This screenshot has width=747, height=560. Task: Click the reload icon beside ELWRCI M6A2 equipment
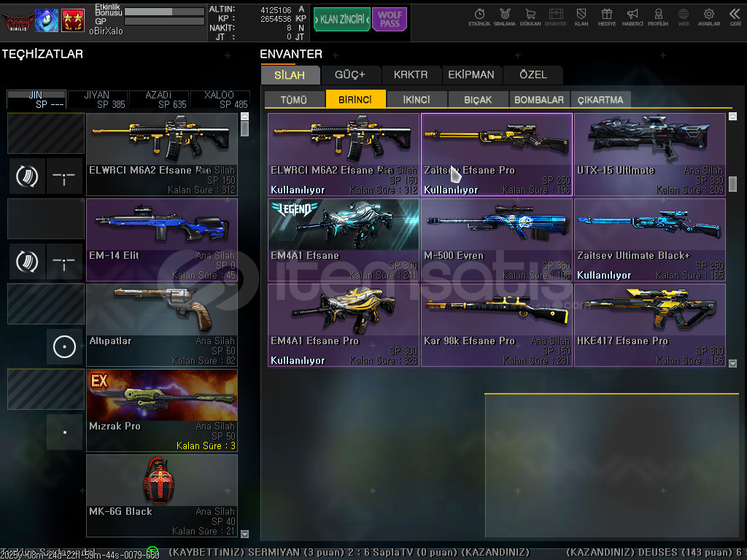click(27, 176)
